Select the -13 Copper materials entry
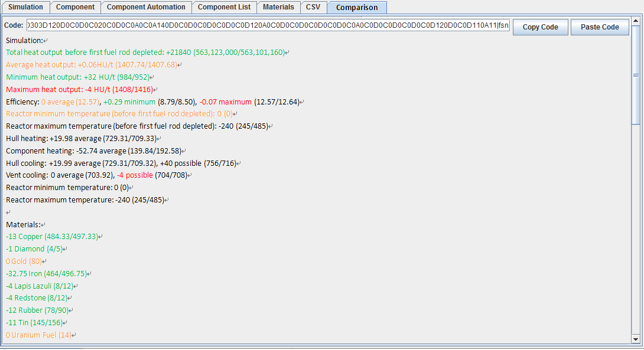Image resolution: width=644 pixels, height=350 pixels. [x=53, y=236]
